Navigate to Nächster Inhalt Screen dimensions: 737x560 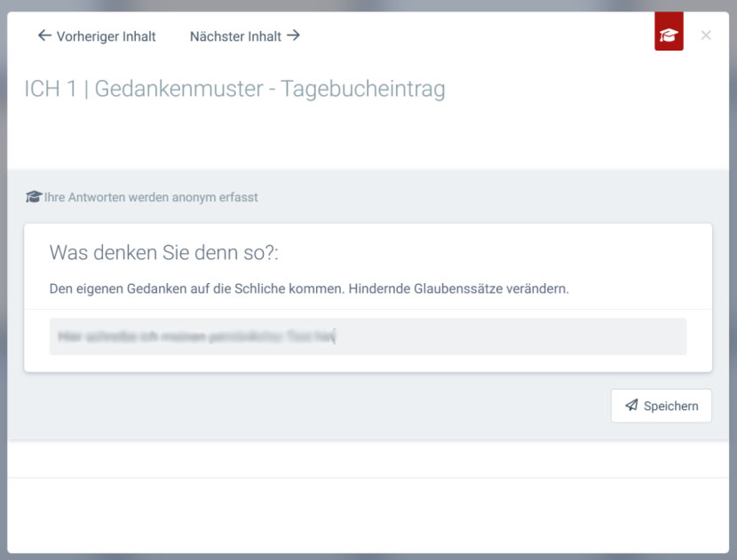point(235,36)
